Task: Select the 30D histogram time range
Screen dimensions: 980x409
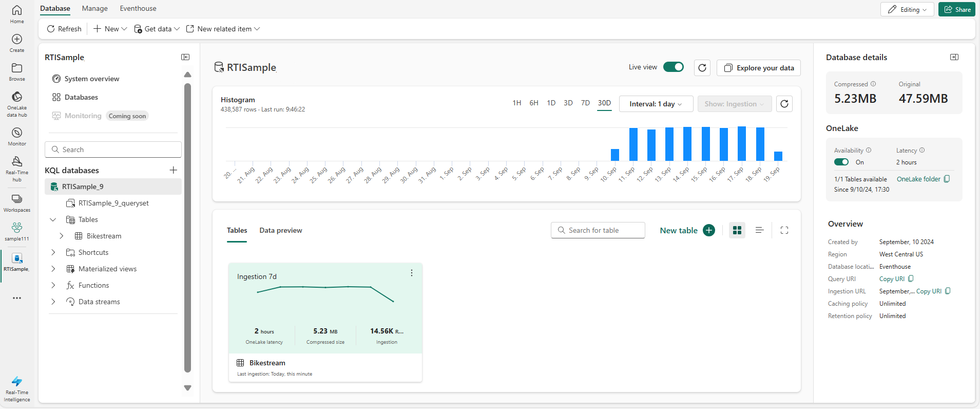Action: pos(604,103)
